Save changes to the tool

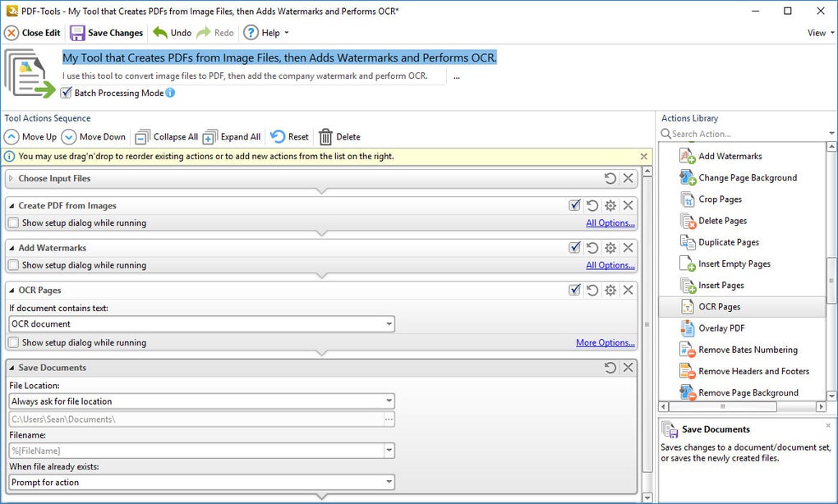106,33
